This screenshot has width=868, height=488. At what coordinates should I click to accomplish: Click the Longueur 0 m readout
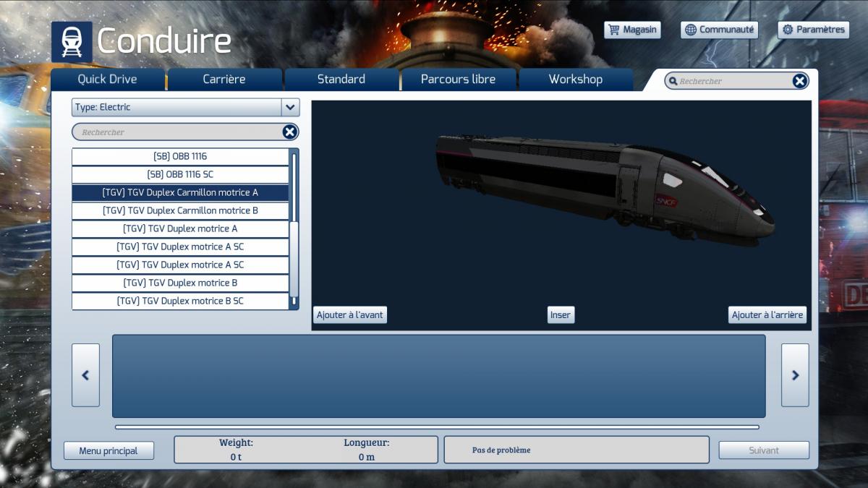(367, 450)
